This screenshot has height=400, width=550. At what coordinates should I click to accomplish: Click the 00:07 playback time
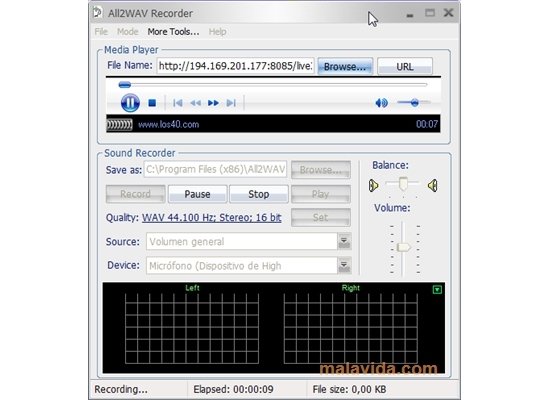(x=427, y=124)
